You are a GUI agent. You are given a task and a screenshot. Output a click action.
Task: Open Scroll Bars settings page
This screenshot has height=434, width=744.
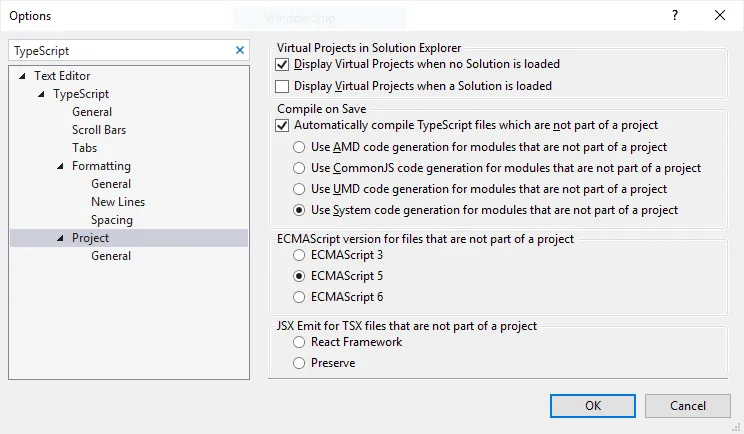99,130
